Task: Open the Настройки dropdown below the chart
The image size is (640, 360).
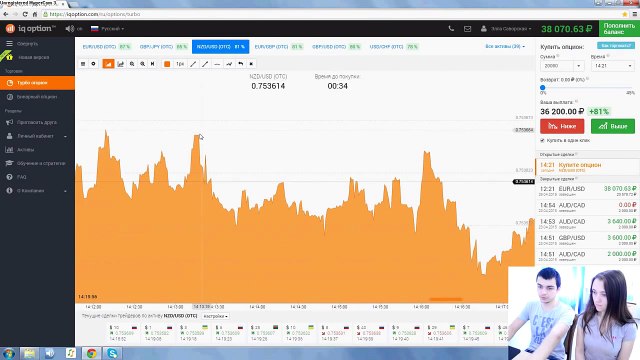Action: pyautogui.click(x=215, y=316)
